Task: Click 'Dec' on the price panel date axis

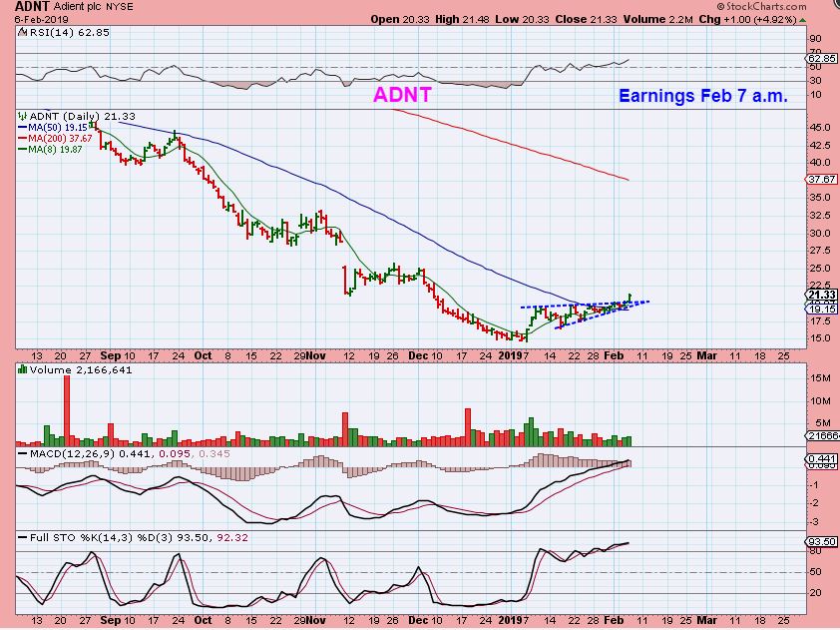Action: 418,355
